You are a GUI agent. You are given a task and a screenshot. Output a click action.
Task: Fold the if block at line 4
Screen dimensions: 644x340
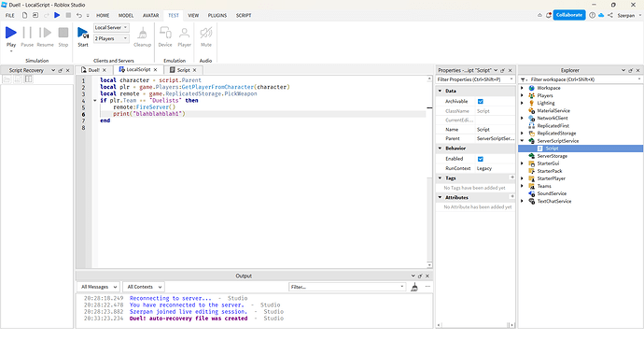[x=95, y=101]
